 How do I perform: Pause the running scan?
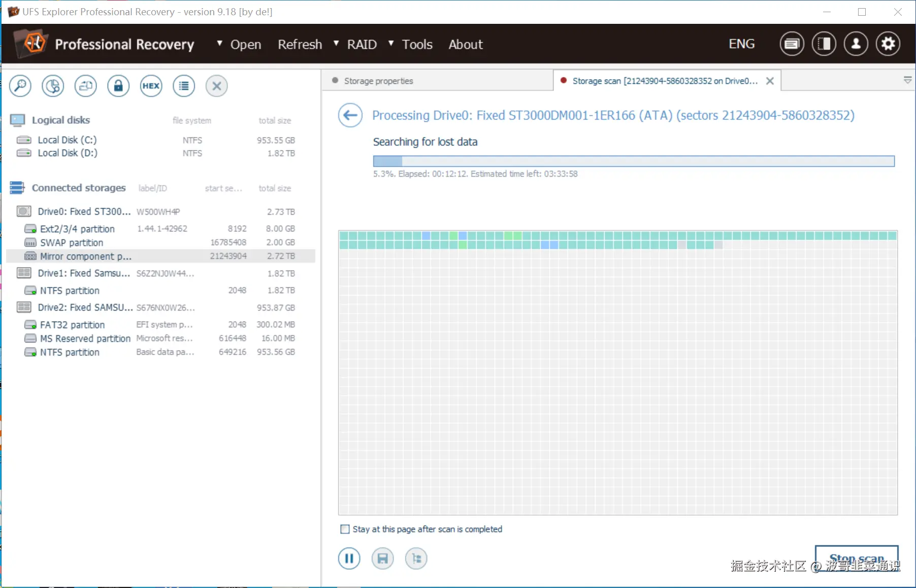pyautogui.click(x=349, y=559)
